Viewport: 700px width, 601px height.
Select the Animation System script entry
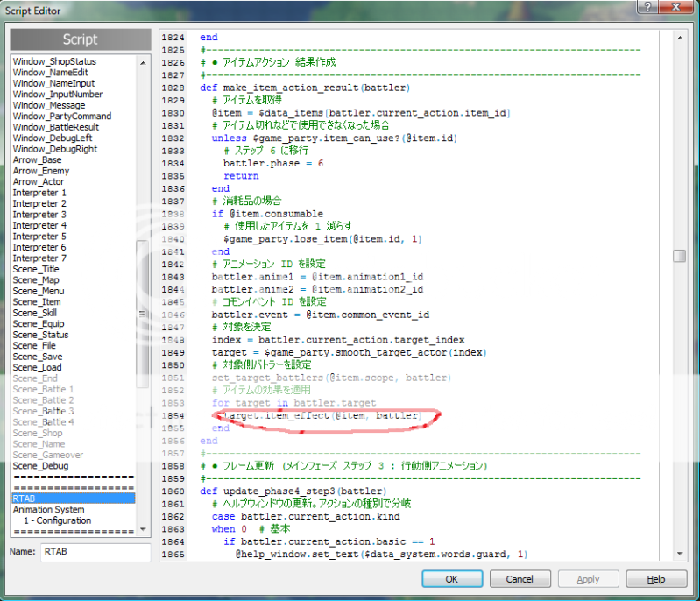pos(48,509)
